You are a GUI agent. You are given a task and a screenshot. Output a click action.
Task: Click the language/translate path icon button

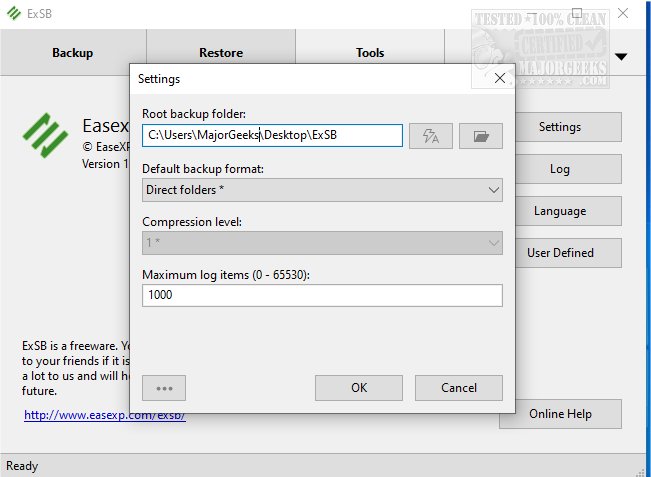[x=431, y=136]
